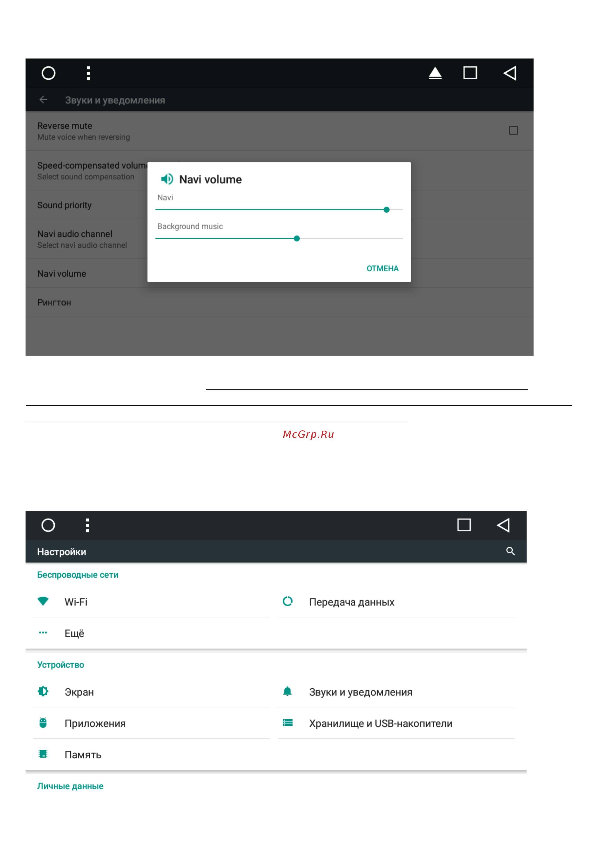Image resolution: width=614 pixels, height=868 pixels.
Task: Click the Устройство section header
Action: (61, 665)
